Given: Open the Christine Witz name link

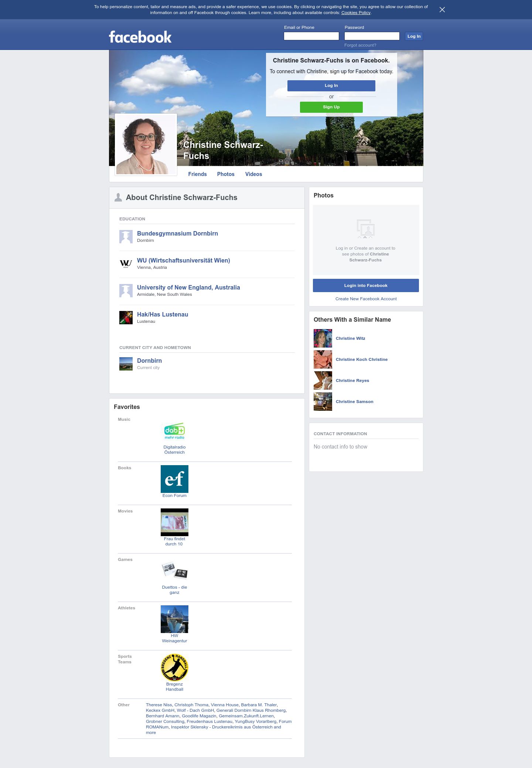Looking at the screenshot, I should (351, 338).
